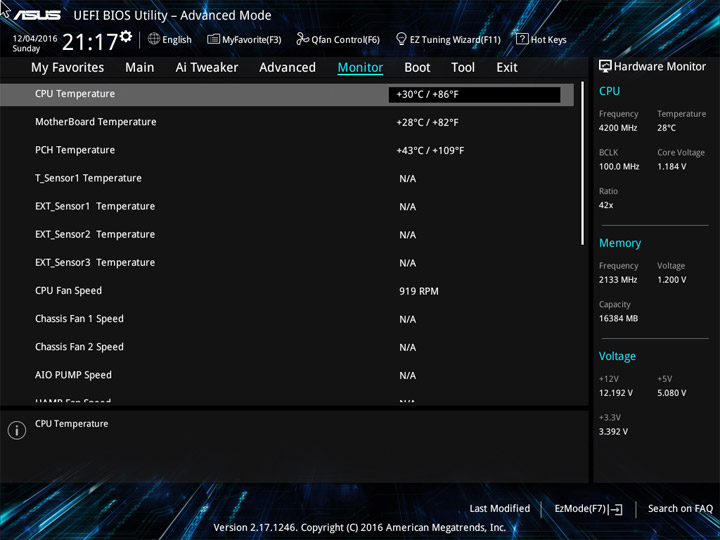Click the +28°C / +82°F value
The height and width of the screenshot is (540, 720).
(x=428, y=123)
